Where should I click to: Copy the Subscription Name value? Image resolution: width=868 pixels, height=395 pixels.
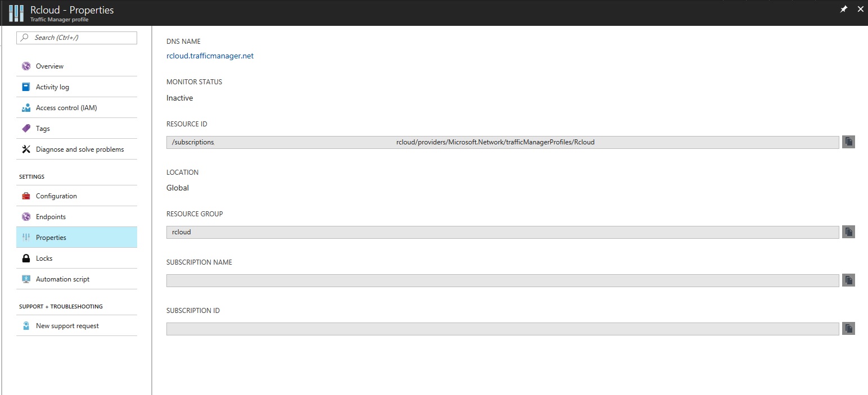tap(848, 280)
